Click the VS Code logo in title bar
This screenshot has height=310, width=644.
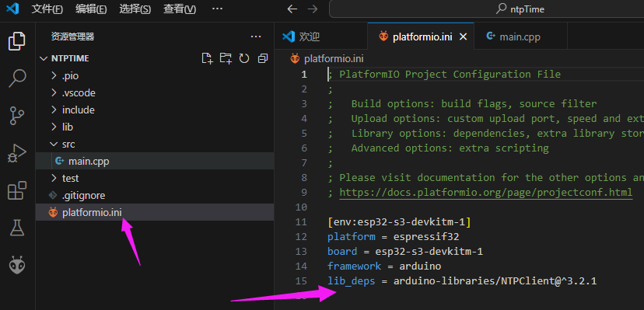(x=12, y=9)
